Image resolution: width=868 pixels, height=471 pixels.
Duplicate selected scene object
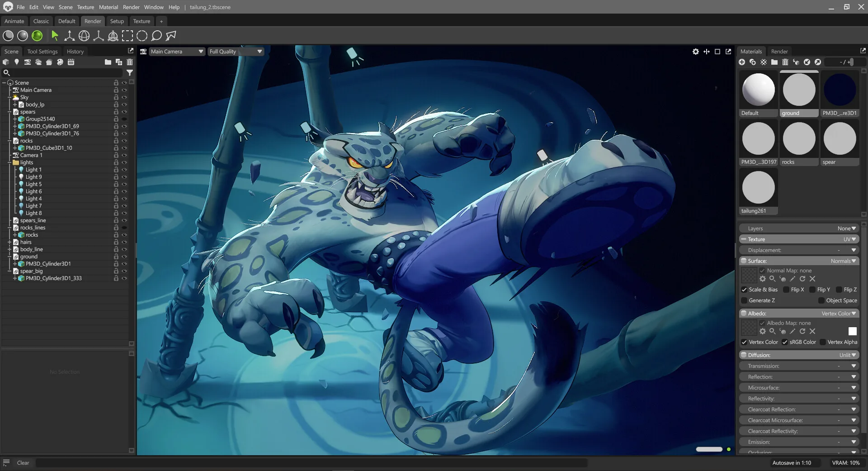(x=119, y=62)
